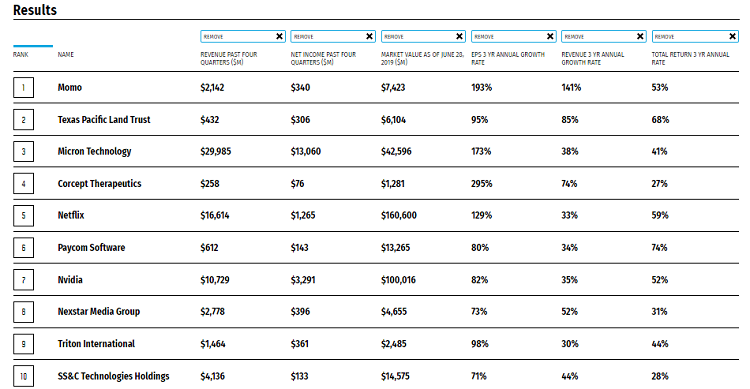Open the Paycom Software entry
750x389 pixels.
tap(91, 248)
